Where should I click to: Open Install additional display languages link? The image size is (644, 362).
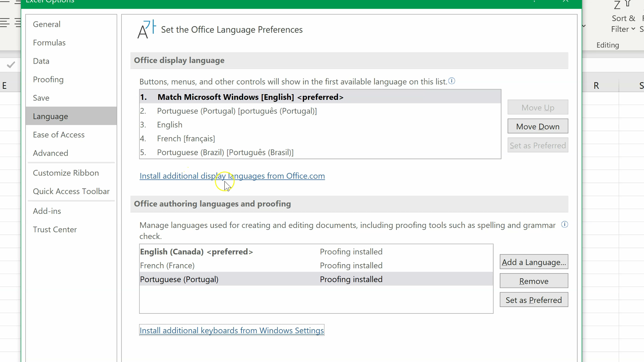[232, 176]
